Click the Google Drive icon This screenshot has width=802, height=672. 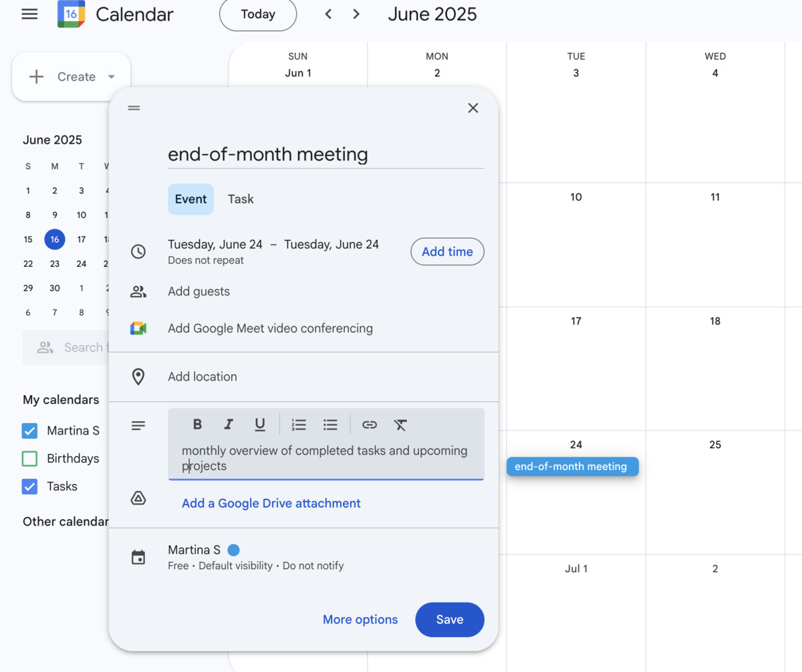(138, 498)
